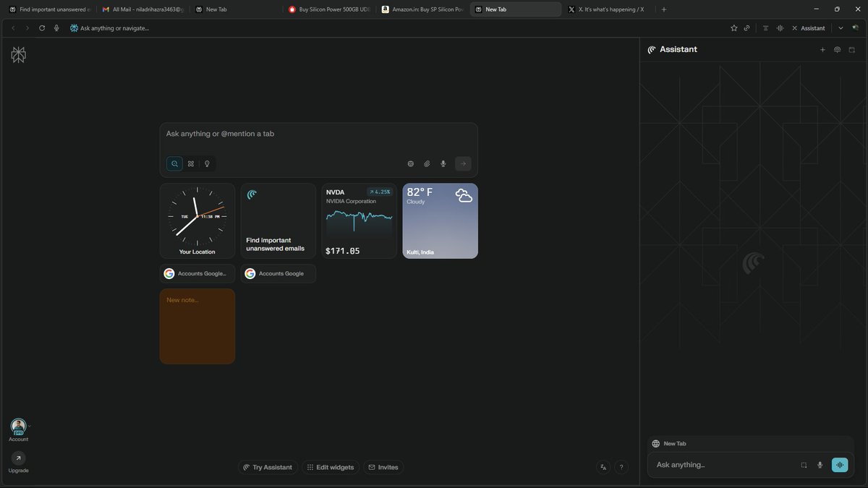
Task: Click the Upgrade arrow icon in the sidebar
Action: (18, 458)
